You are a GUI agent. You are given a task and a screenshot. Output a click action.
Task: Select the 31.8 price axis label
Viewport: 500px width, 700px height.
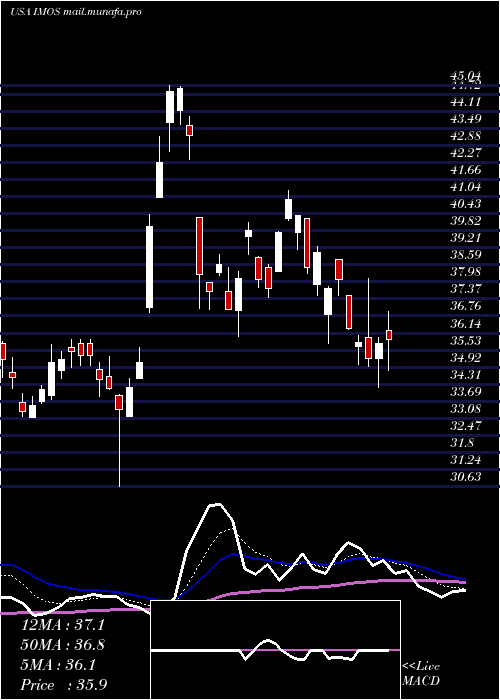pyautogui.click(x=462, y=443)
